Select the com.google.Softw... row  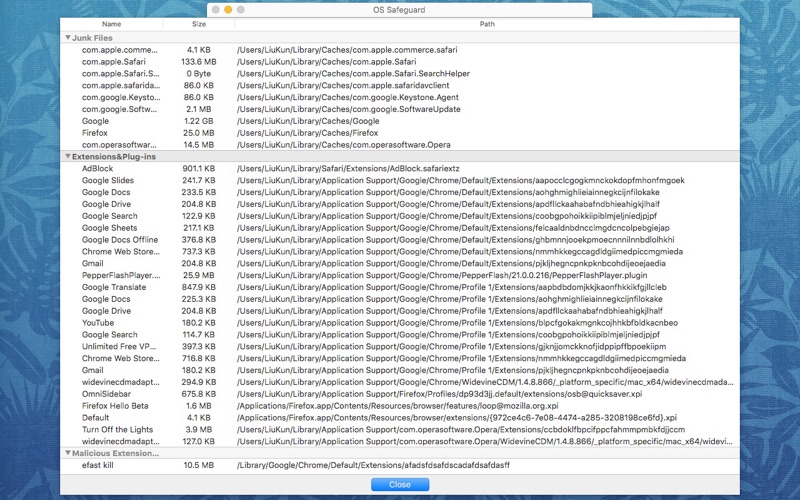tap(399, 109)
